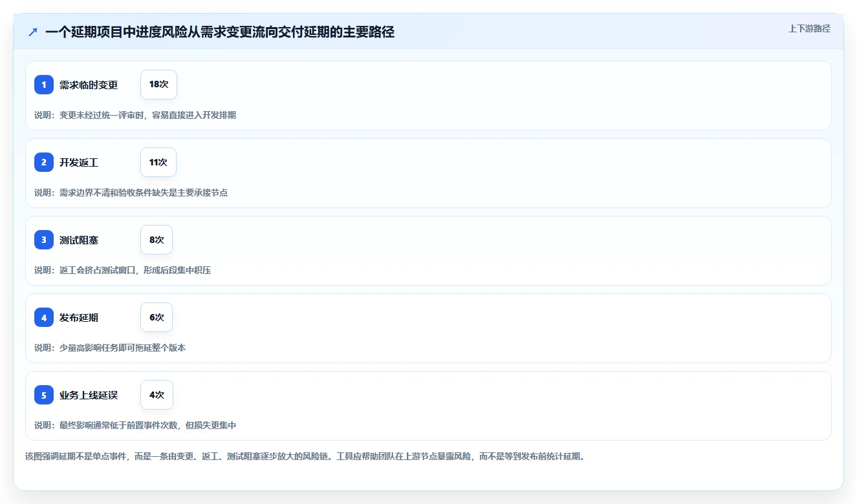The height and width of the screenshot is (504, 857).
Task: Click the 上下游路径 label
Action: [x=809, y=28]
